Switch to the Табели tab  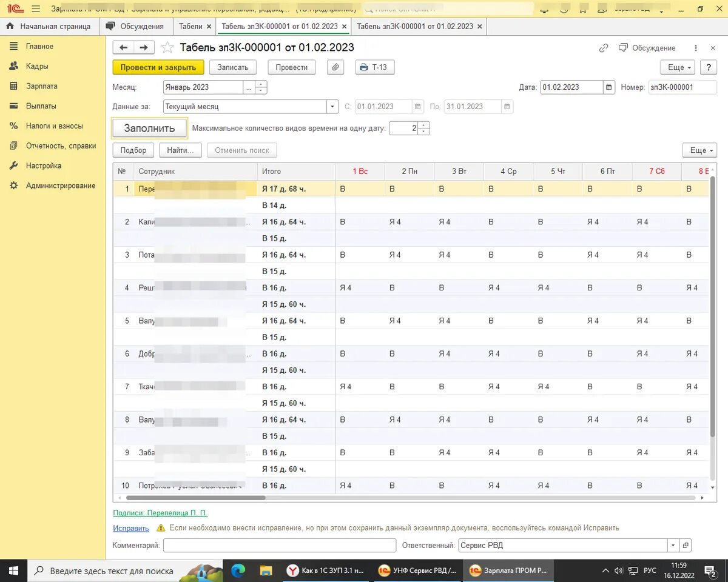[x=190, y=27]
